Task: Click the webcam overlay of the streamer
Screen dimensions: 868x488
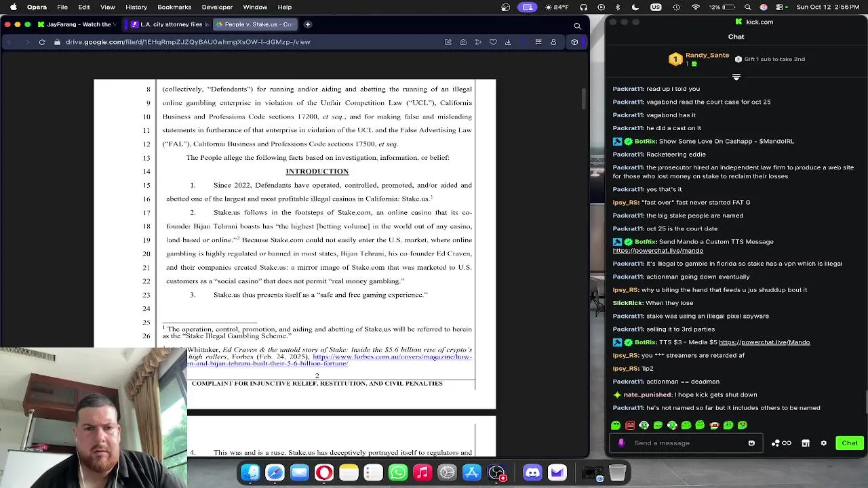Action: click(x=94, y=418)
